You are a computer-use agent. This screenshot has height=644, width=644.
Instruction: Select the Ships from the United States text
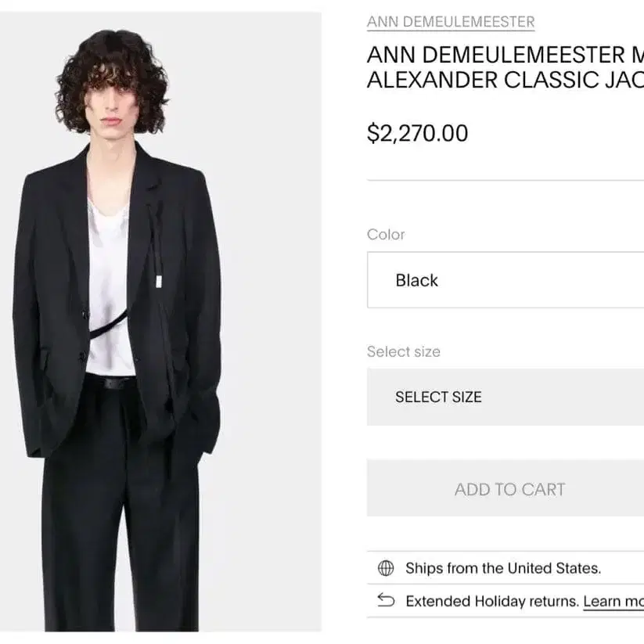coord(503,568)
